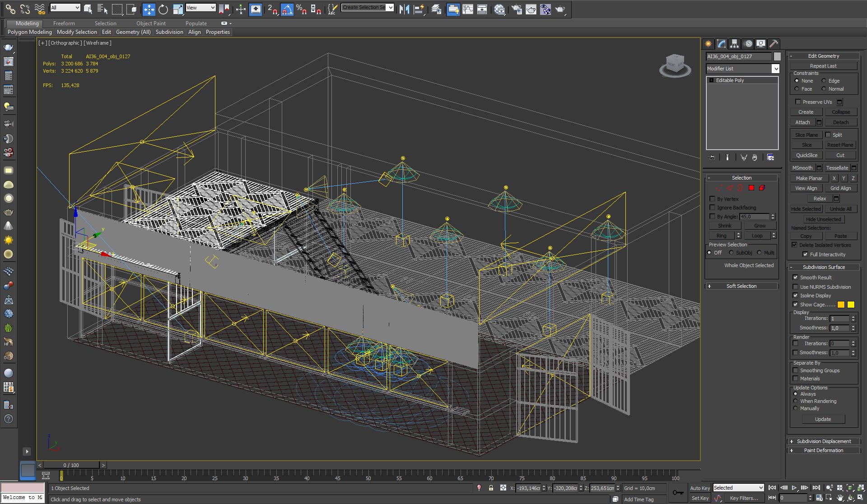Click Bind to Space Warp tool
The image size is (867, 504).
(x=40, y=9)
